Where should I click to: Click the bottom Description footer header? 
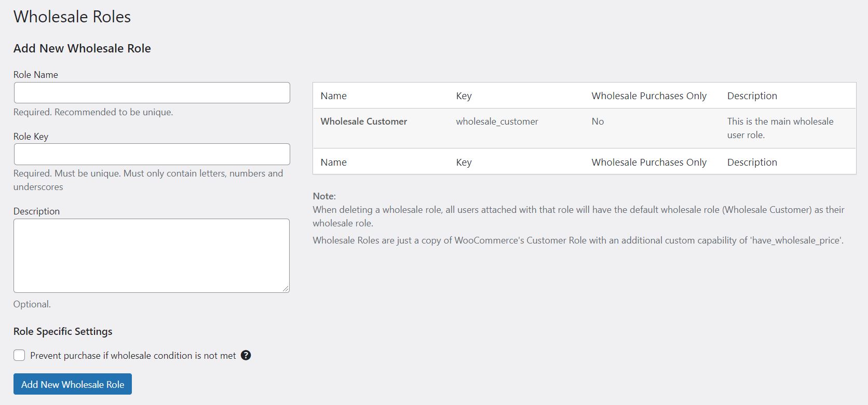pos(752,162)
